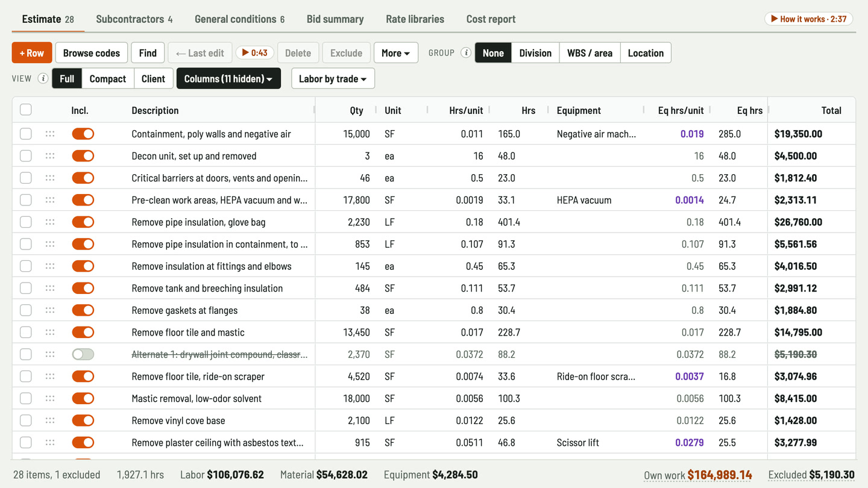Click the Negative air mach... equipment cell

point(596,134)
